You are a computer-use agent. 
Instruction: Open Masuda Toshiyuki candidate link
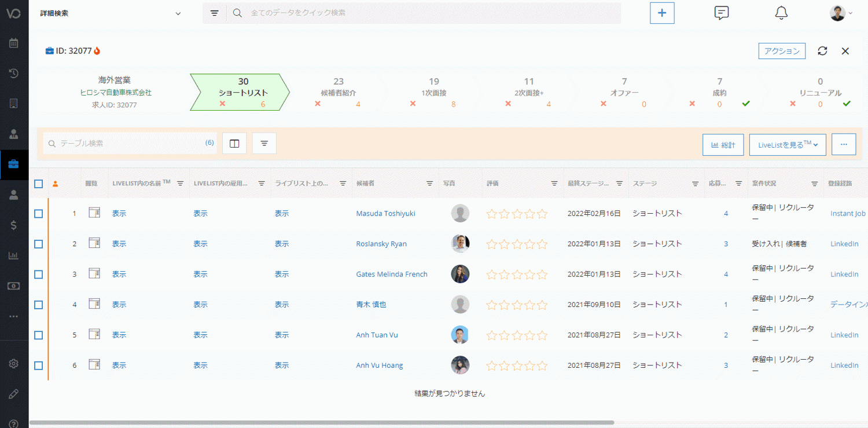(x=385, y=214)
